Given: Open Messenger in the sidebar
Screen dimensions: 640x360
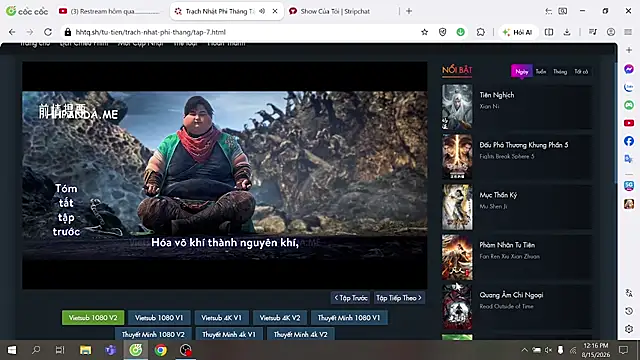Looking at the screenshot, I should click(x=629, y=69).
